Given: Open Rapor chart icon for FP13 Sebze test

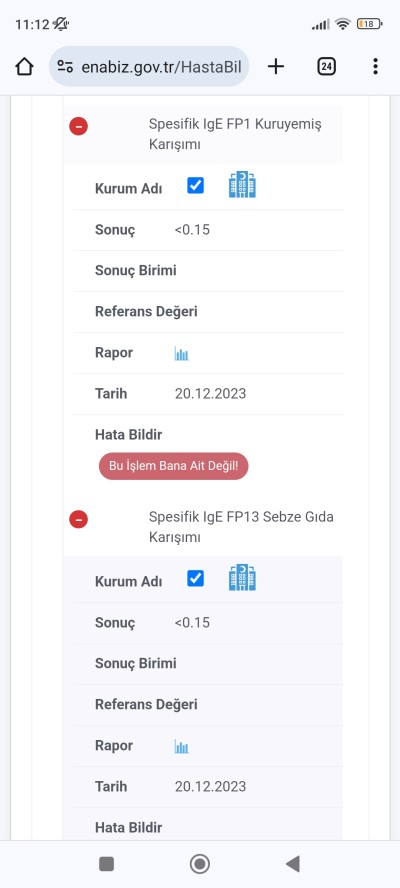Looking at the screenshot, I should pos(181,747).
